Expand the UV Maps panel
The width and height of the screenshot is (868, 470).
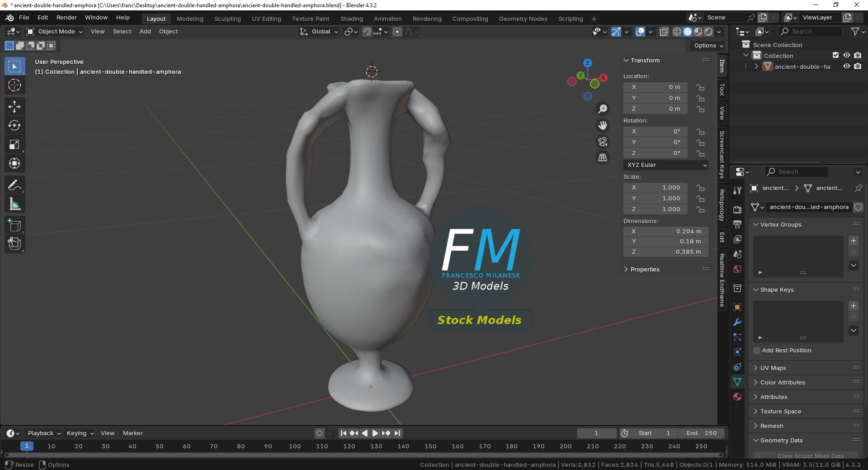pyautogui.click(x=773, y=368)
